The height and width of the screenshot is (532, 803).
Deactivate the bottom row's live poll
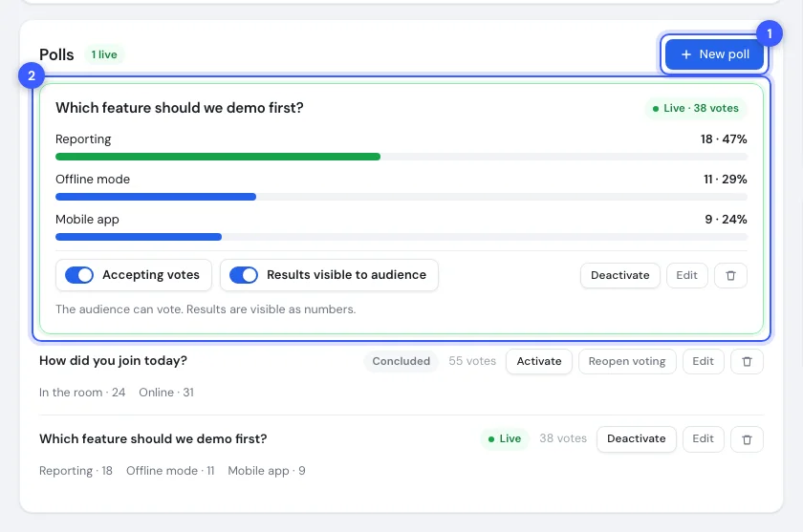coord(636,439)
